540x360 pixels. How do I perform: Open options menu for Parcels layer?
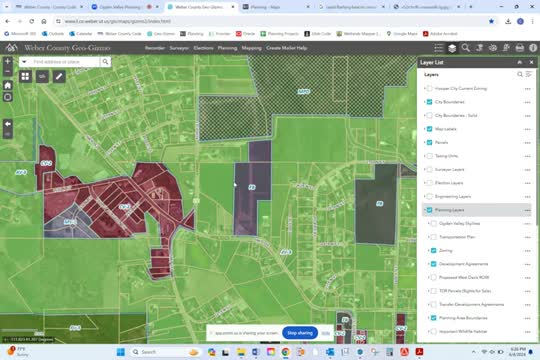[527, 143]
